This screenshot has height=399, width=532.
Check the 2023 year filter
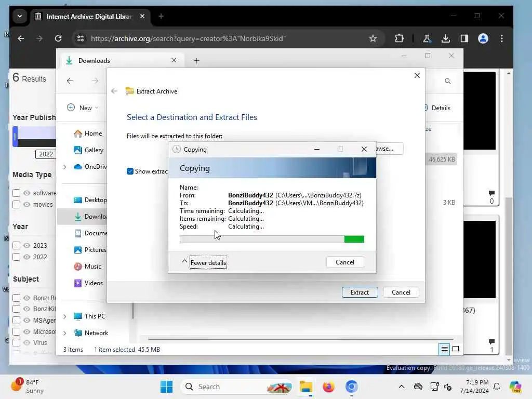pyautogui.click(x=16, y=245)
